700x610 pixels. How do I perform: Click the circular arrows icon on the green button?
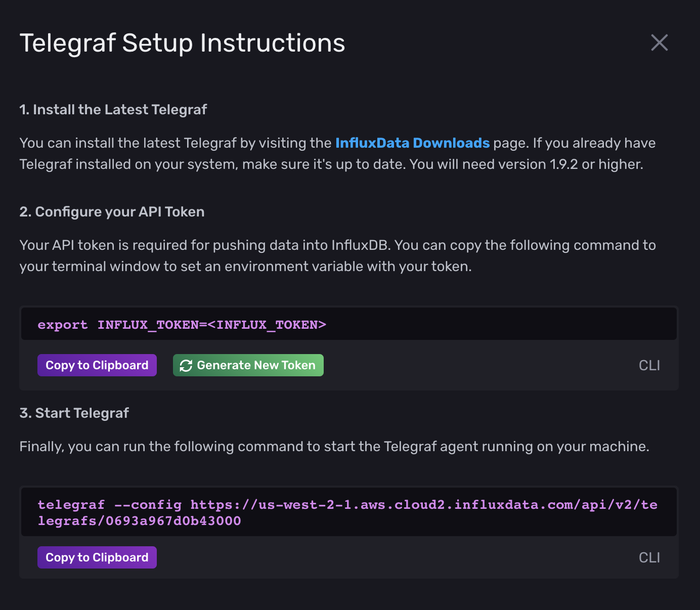tap(185, 365)
